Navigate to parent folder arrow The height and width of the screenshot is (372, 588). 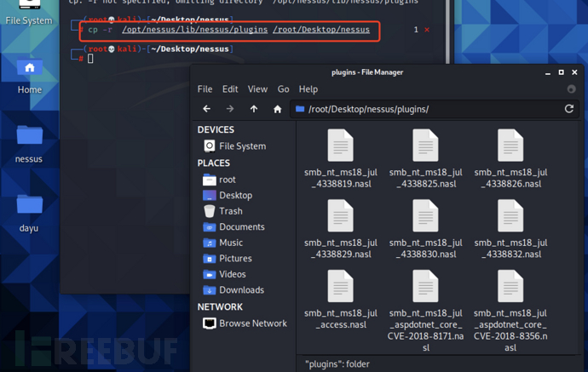coord(254,109)
